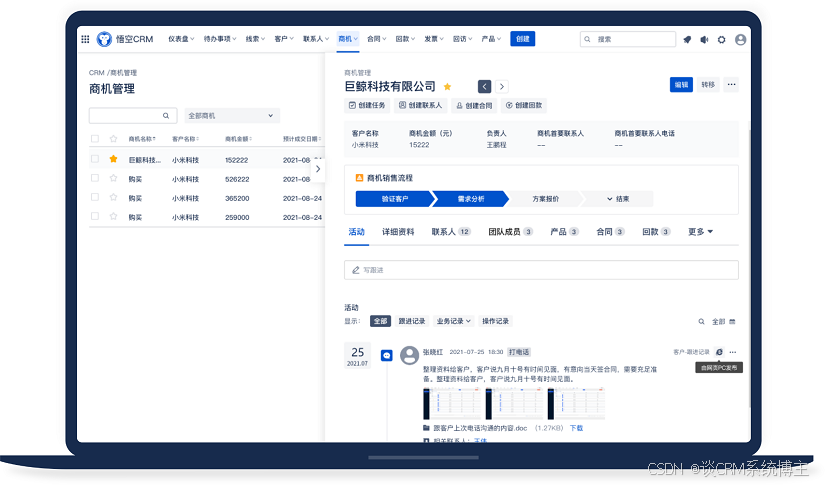Check the 259000 row checkbox

pyautogui.click(x=95, y=216)
